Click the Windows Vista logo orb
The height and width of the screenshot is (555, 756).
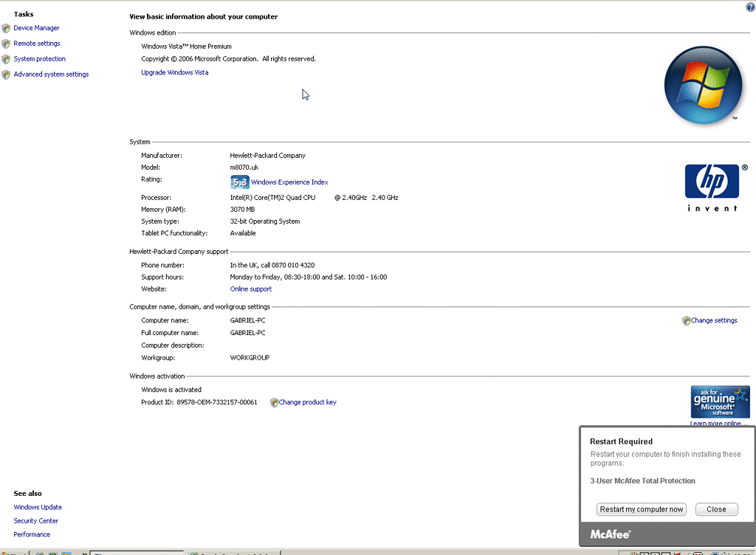click(x=703, y=85)
